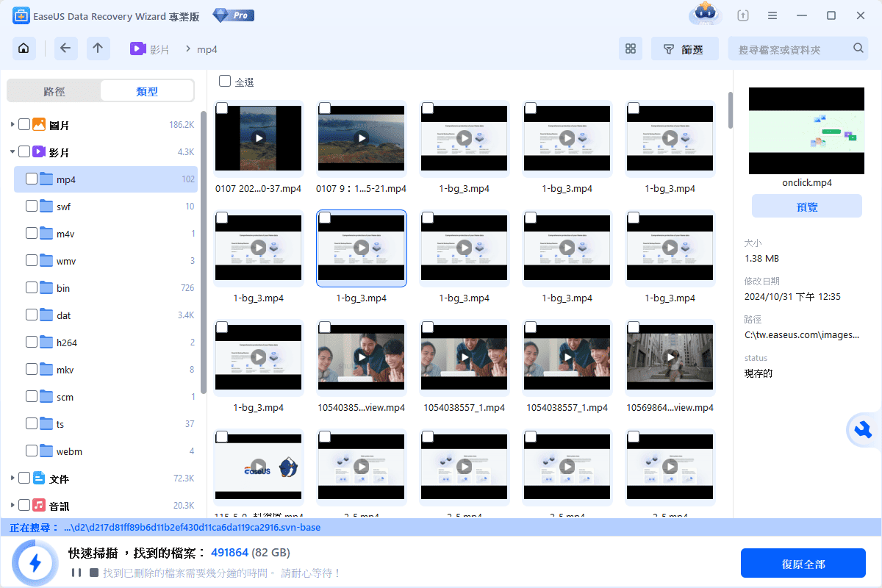Image resolution: width=882 pixels, height=588 pixels.
Task: Select thumbnail 10569864...view.mp4
Action: coord(670,356)
